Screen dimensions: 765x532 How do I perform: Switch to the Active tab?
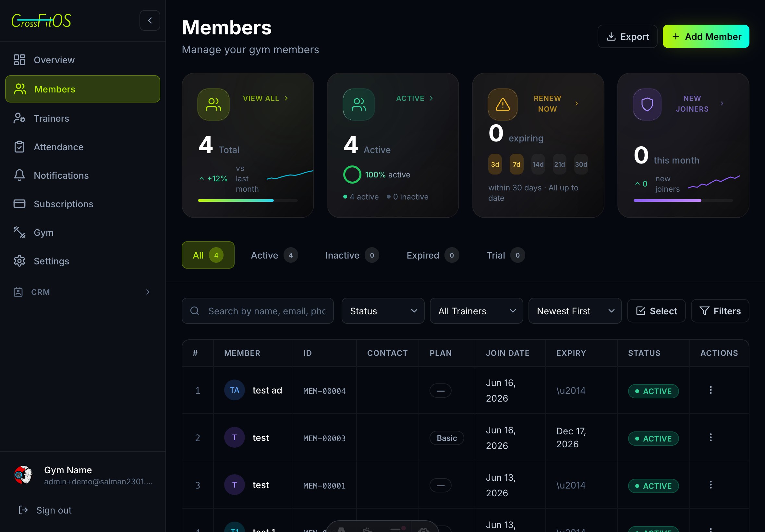click(x=274, y=255)
